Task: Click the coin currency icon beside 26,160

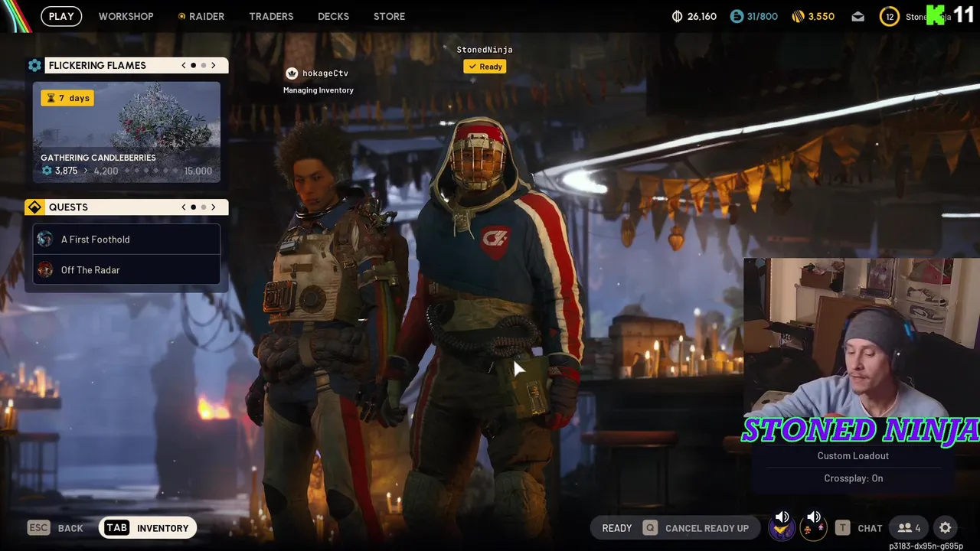Action: pyautogui.click(x=677, y=16)
